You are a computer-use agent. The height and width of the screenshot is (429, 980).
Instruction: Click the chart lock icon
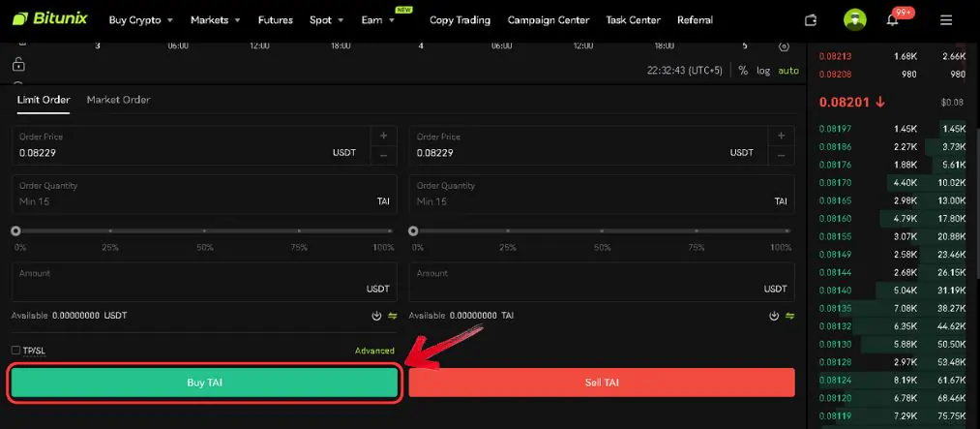click(x=18, y=64)
